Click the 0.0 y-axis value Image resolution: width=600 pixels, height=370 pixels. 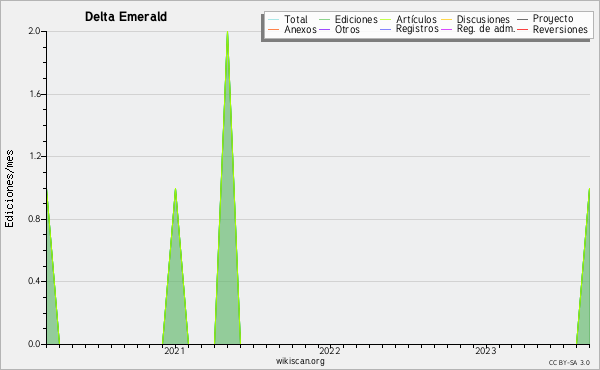(34, 344)
